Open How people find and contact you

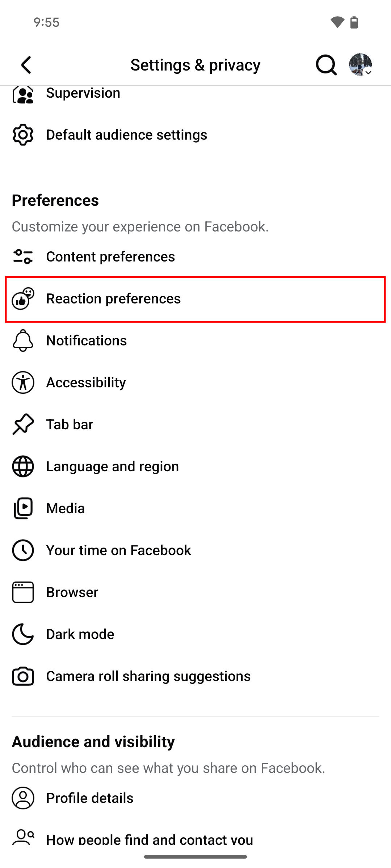tap(149, 839)
